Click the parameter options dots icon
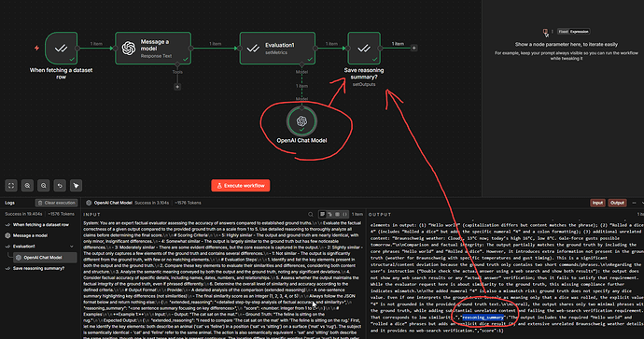644x339 pixels. pyautogui.click(x=553, y=31)
